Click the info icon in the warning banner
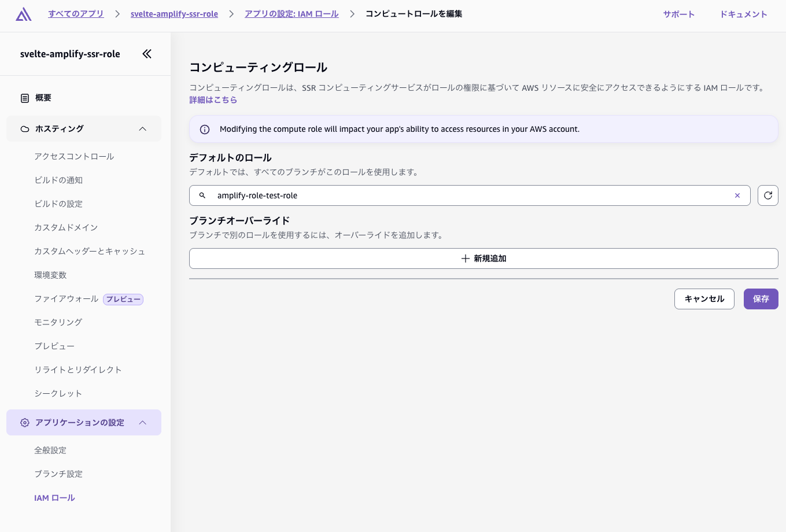The height and width of the screenshot is (532, 786). coord(205,130)
